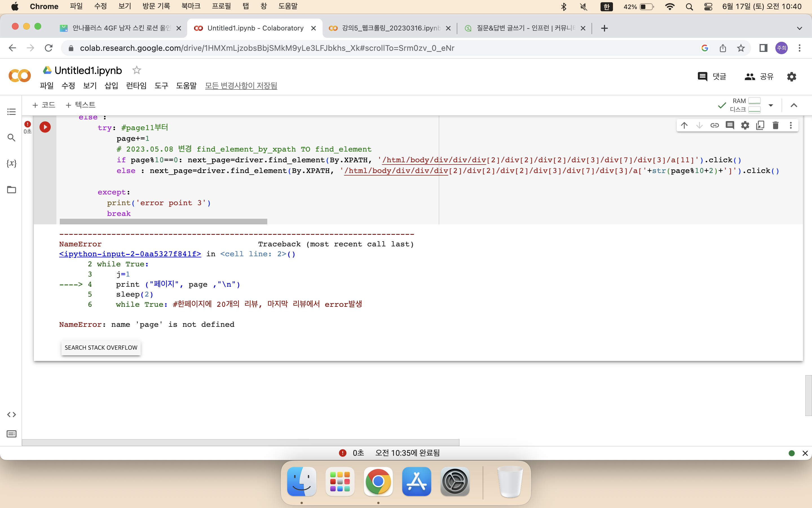Open Spotlight search in menu bar
Screen dimensions: 812x508
pos(689,7)
